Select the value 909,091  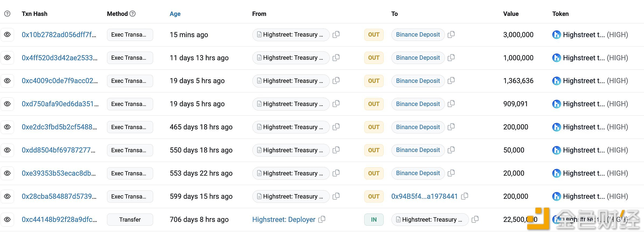(x=515, y=104)
